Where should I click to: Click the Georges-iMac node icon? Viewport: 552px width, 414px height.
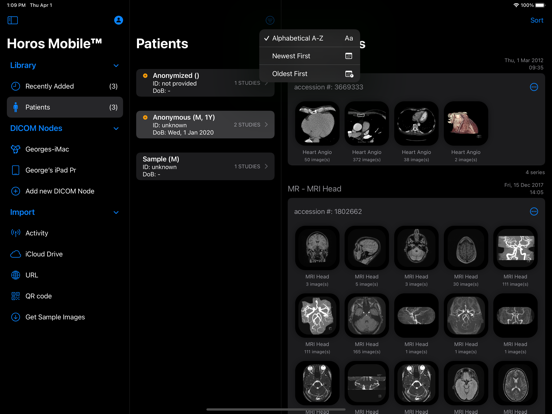pyautogui.click(x=15, y=149)
